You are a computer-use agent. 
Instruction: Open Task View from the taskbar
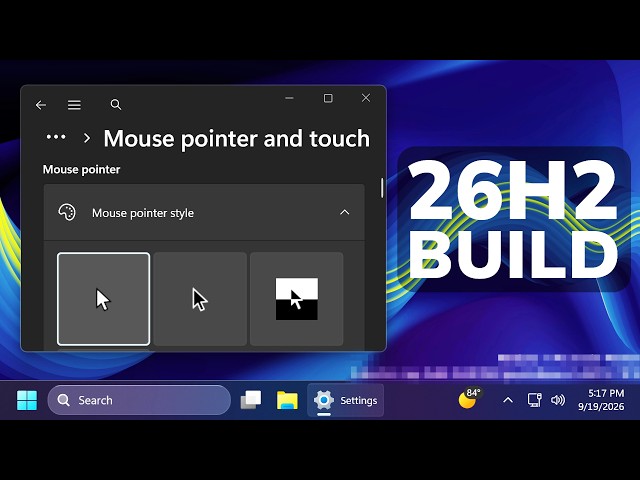251,400
